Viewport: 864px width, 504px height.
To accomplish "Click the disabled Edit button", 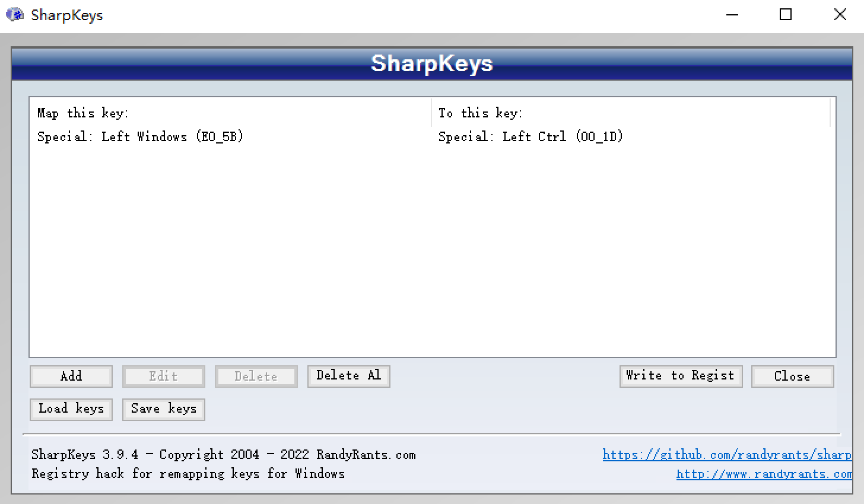I will (163, 376).
